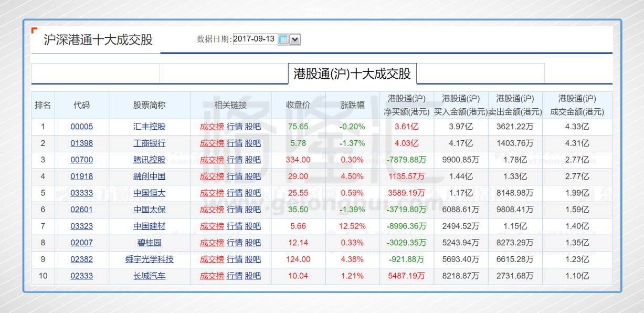Screen dimensions: 644x313
Task: Open 碧桂园 stock name link
Action: (x=149, y=243)
